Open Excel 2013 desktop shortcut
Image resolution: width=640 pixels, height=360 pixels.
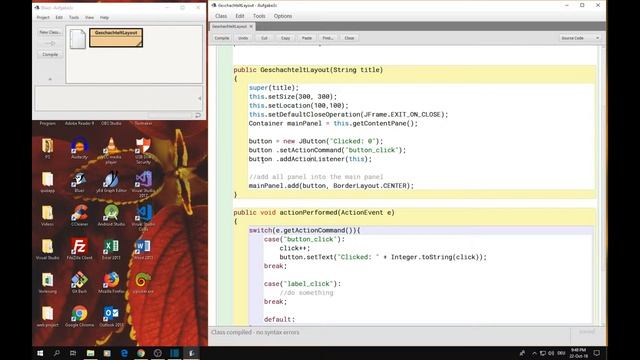tap(111, 249)
